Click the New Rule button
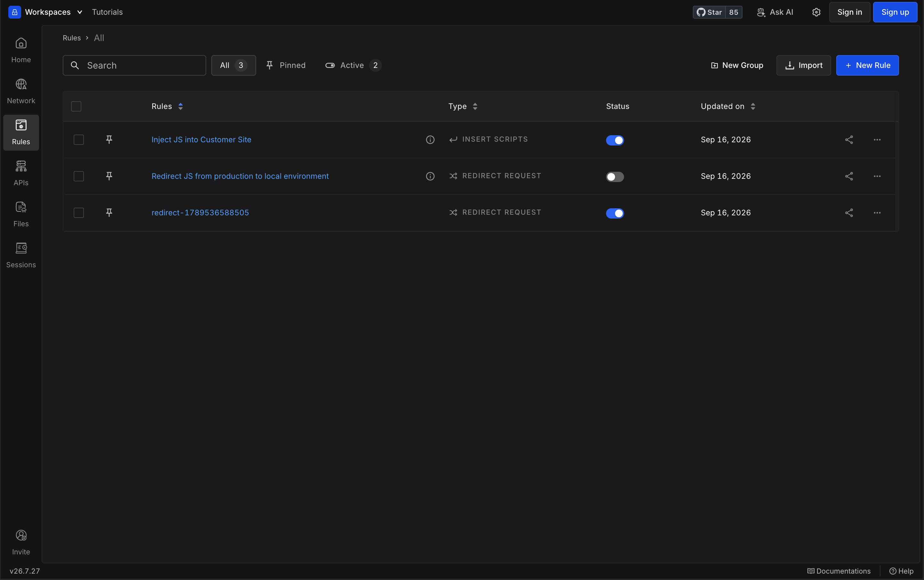Image resolution: width=924 pixels, height=580 pixels. 867,65
